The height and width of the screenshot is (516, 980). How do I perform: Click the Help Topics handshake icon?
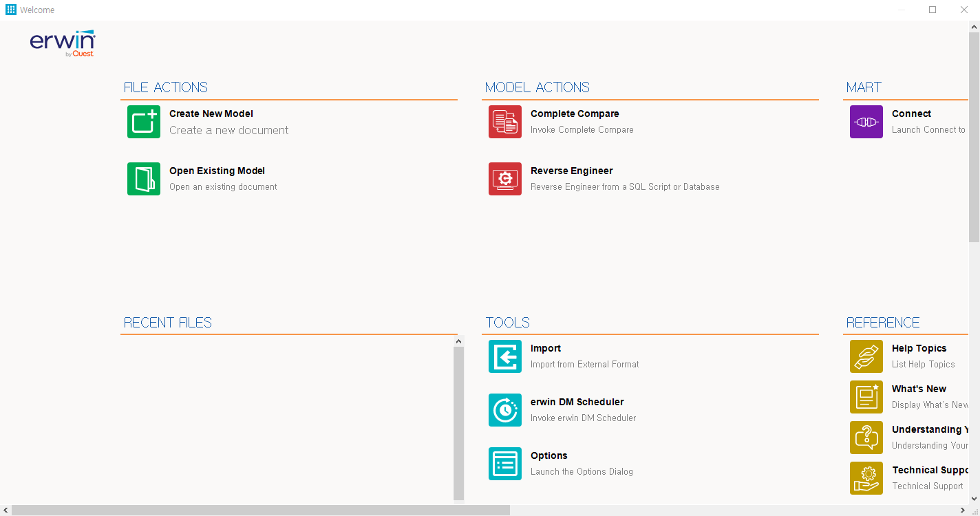pos(866,356)
